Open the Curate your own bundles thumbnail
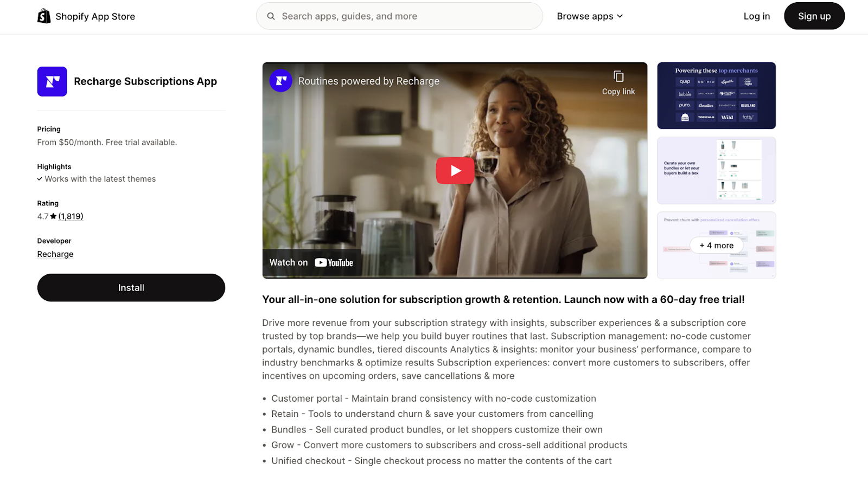 pyautogui.click(x=716, y=171)
